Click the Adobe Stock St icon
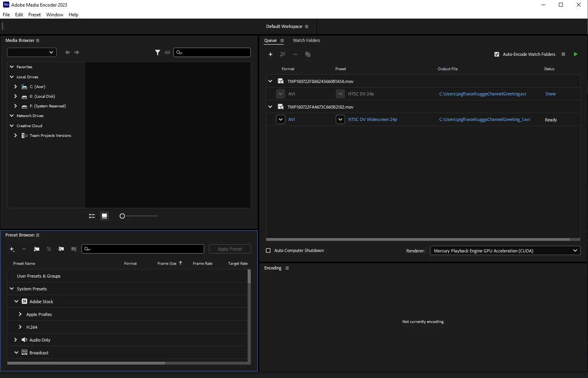 pyautogui.click(x=24, y=301)
